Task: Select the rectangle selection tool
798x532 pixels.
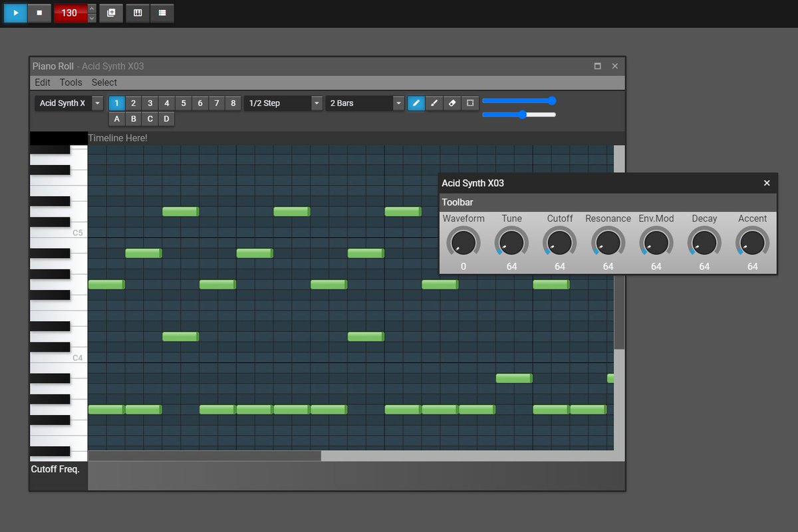Action: pyautogui.click(x=470, y=103)
